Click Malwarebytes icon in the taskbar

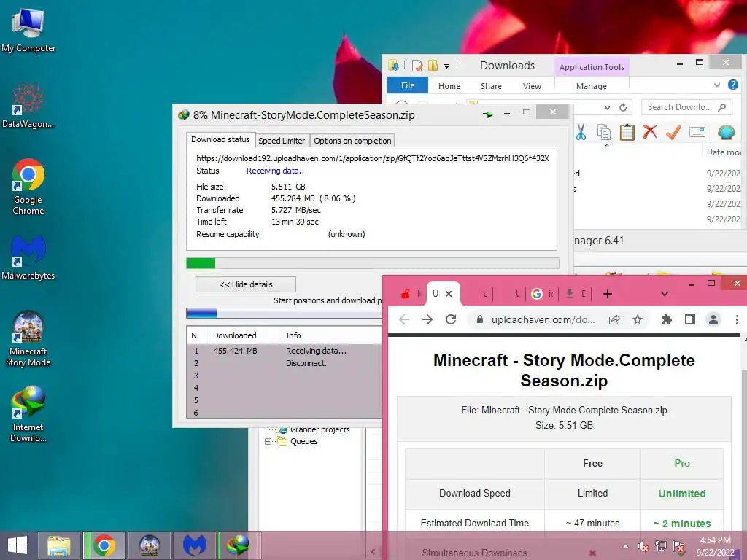click(x=194, y=545)
